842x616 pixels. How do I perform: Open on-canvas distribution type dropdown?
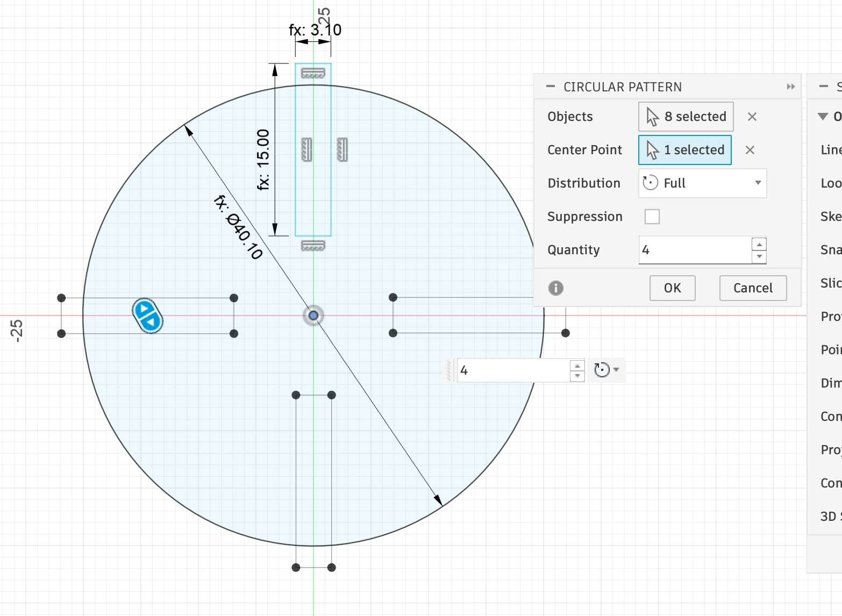click(606, 370)
